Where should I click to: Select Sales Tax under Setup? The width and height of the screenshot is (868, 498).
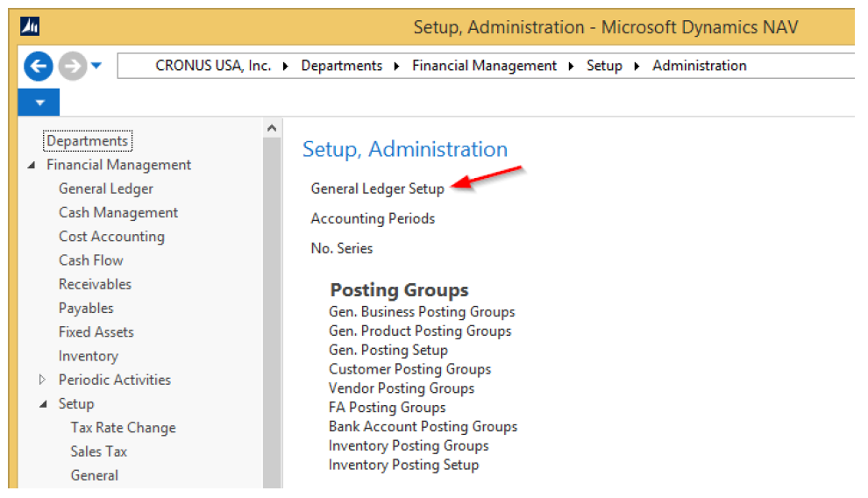98,452
